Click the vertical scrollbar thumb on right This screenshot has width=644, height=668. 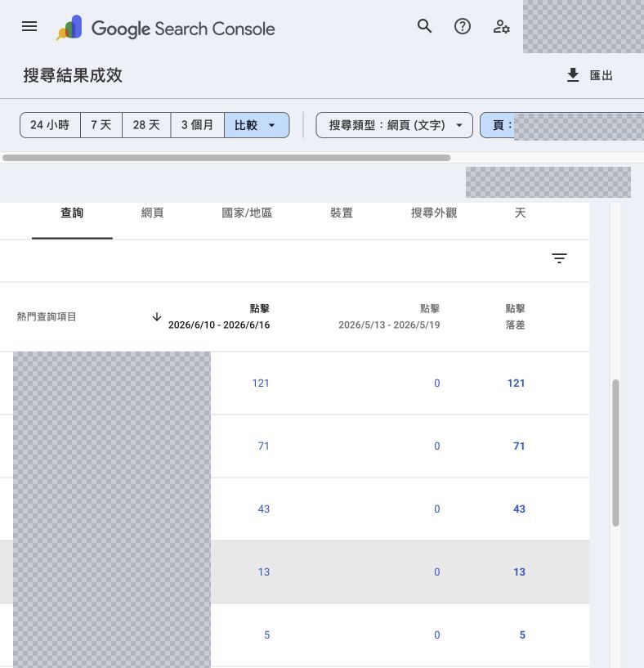point(615,453)
